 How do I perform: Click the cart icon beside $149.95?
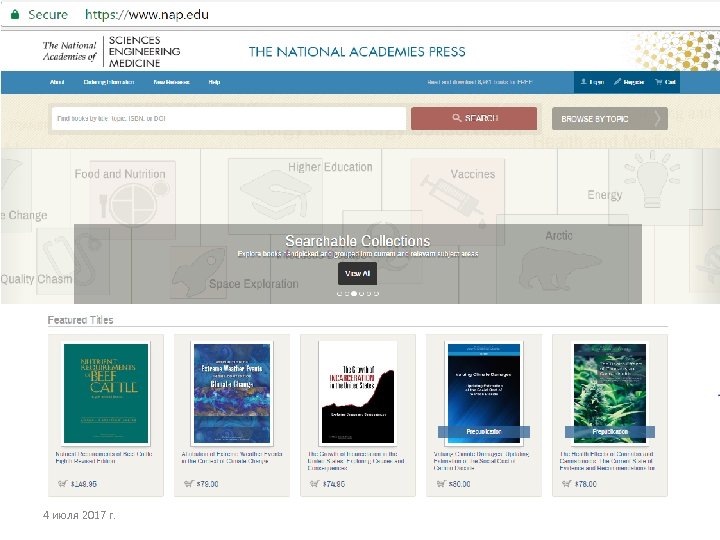coord(62,484)
